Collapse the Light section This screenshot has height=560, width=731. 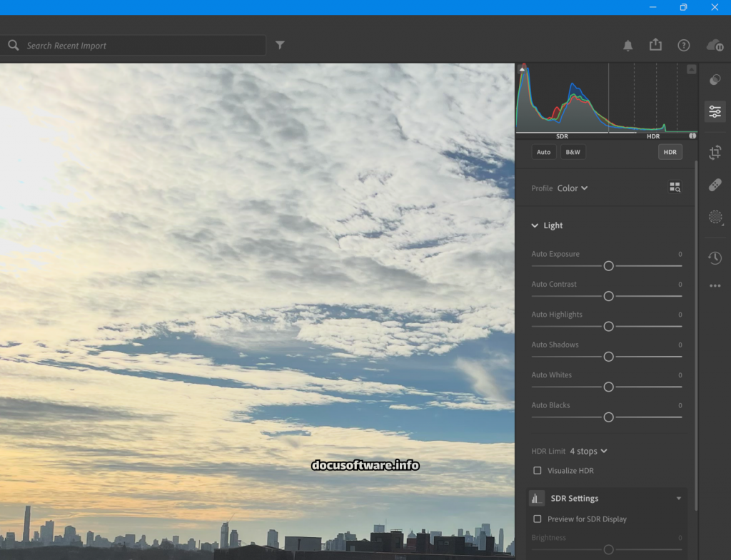click(535, 225)
